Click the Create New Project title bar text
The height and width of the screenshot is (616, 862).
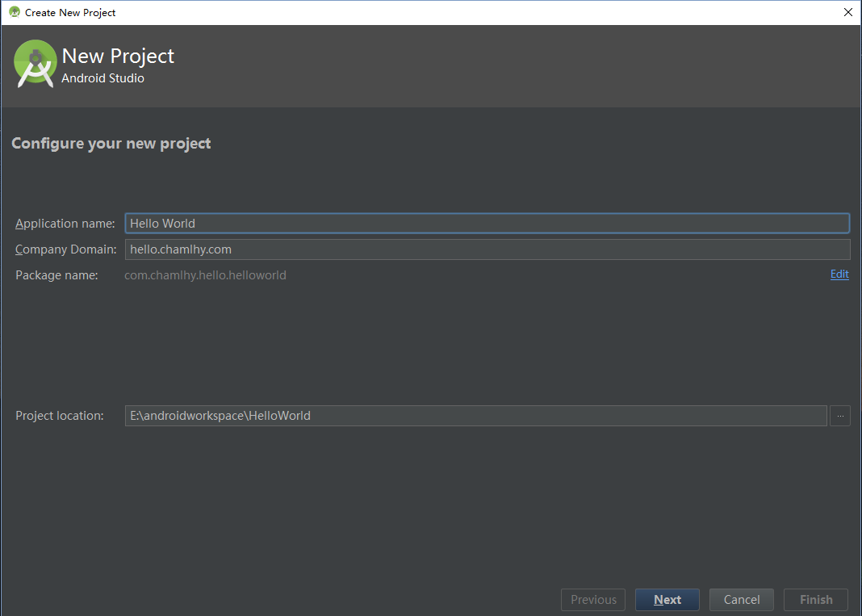click(x=70, y=12)
